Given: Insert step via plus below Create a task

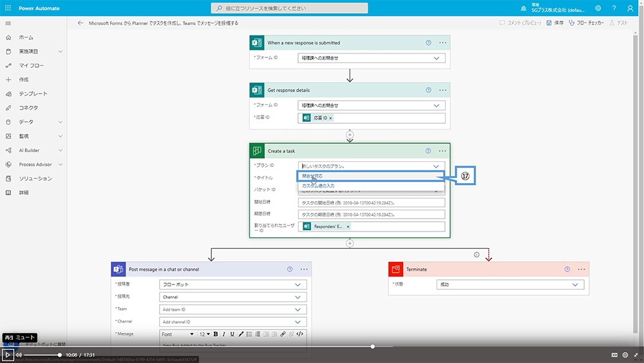Looking at the screenshot, I should pos(350,243).
